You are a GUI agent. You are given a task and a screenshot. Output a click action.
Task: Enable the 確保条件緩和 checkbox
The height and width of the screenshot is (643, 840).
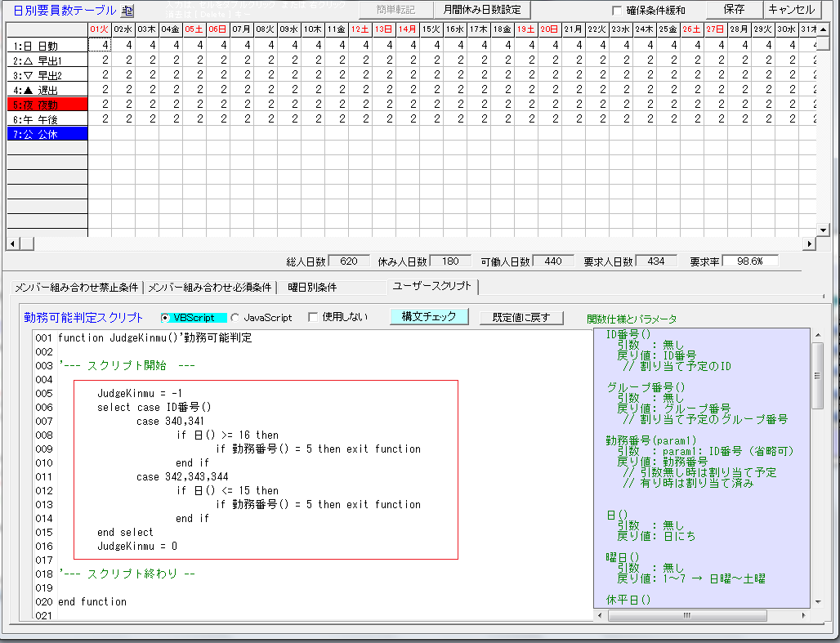618,11
